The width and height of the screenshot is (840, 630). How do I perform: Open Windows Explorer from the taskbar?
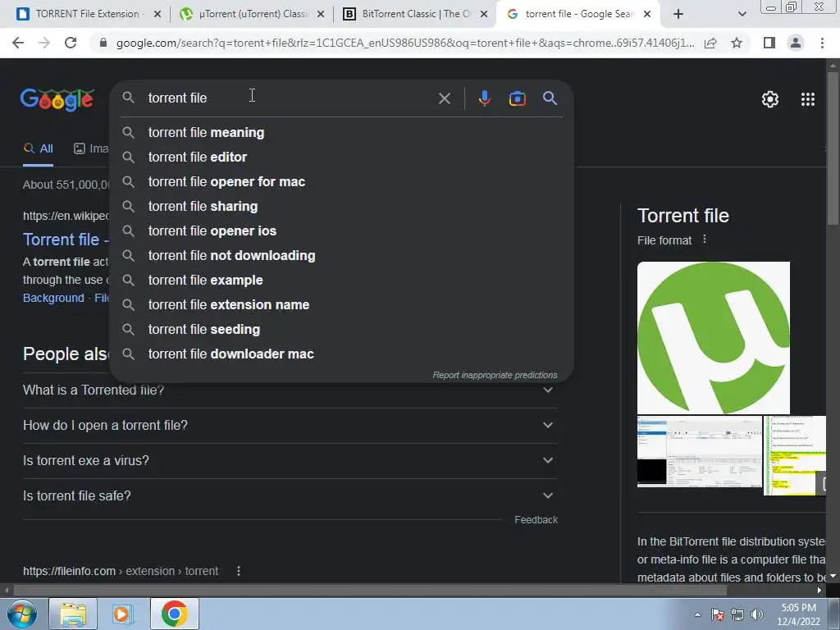click(73, 614)
